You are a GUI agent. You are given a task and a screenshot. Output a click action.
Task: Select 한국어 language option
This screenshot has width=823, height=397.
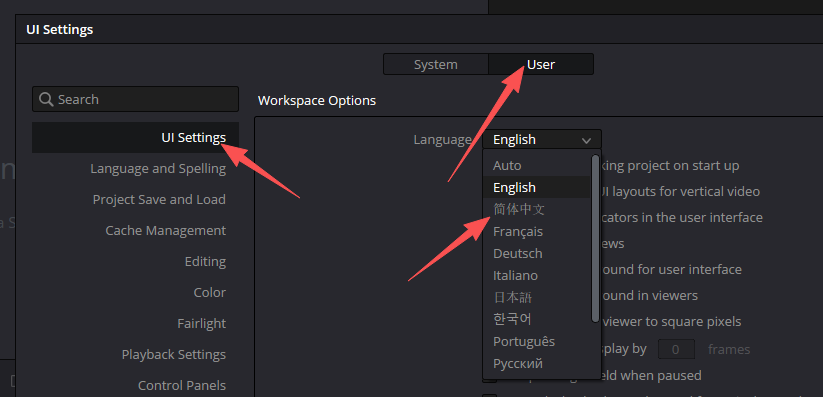(537, 319)
